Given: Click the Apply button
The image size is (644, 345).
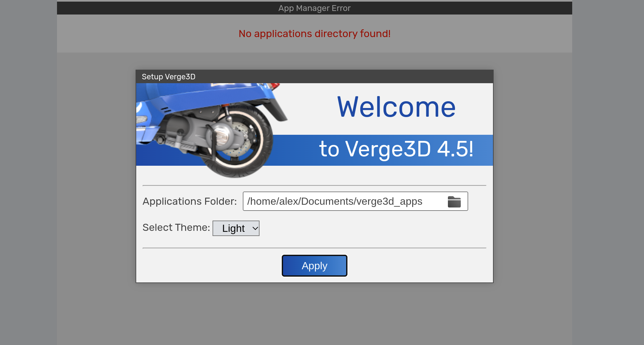Looking at the screenshot, I should (x=315, y=266).
